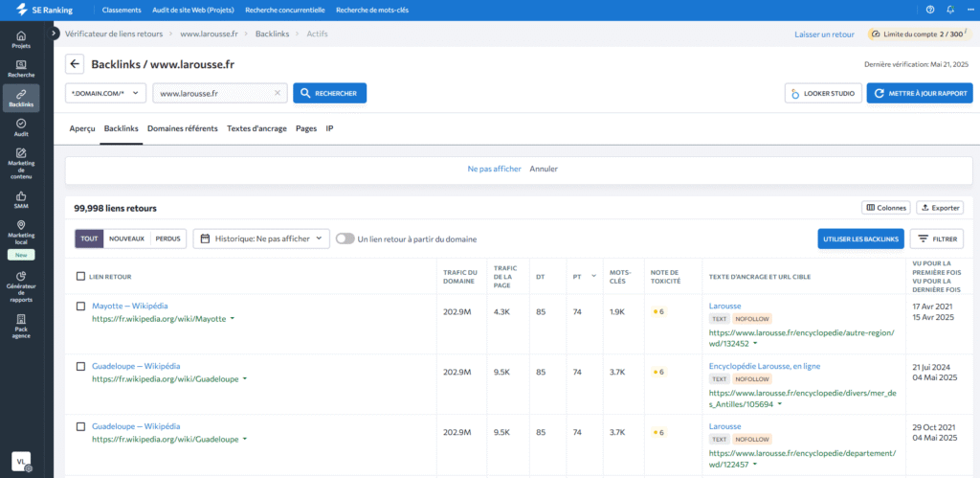This screenshot has height=478, width=980.
Task: Switch to the Pages tab
Action: click(x=306, y=128)
